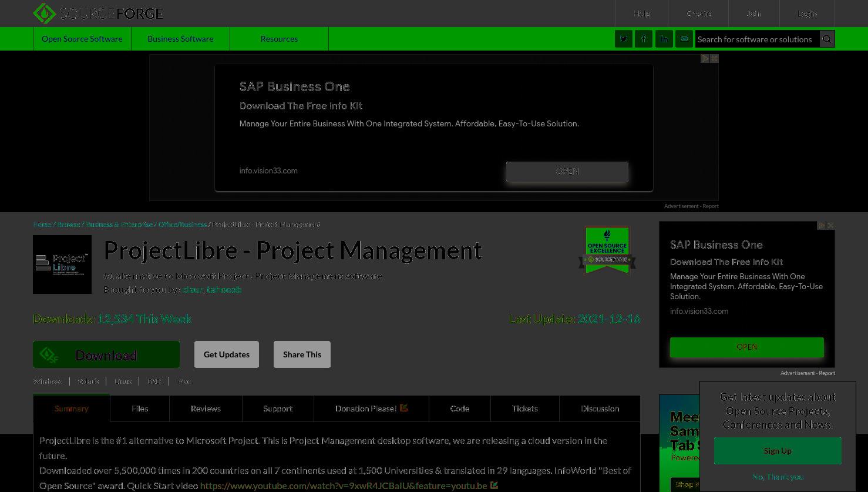Image resolution: width=868 pixels, height=492 pixels.
Task: Click info.vision33.com in the top banner ad
Action: click(x=268, y=171)
